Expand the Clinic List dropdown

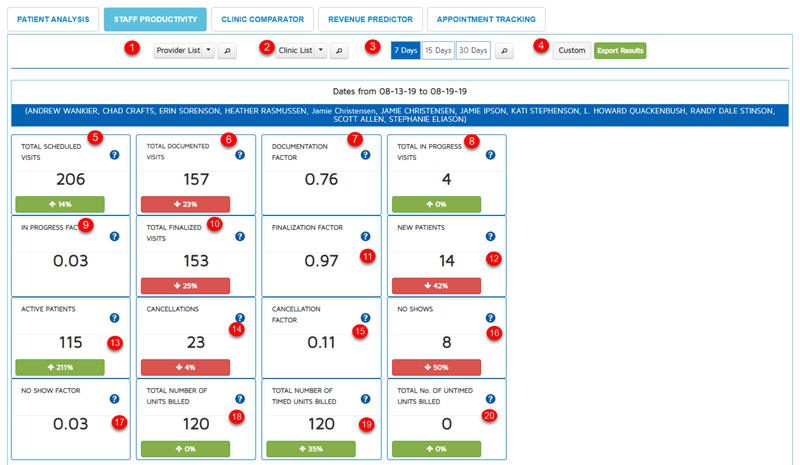tap(301, 50)
